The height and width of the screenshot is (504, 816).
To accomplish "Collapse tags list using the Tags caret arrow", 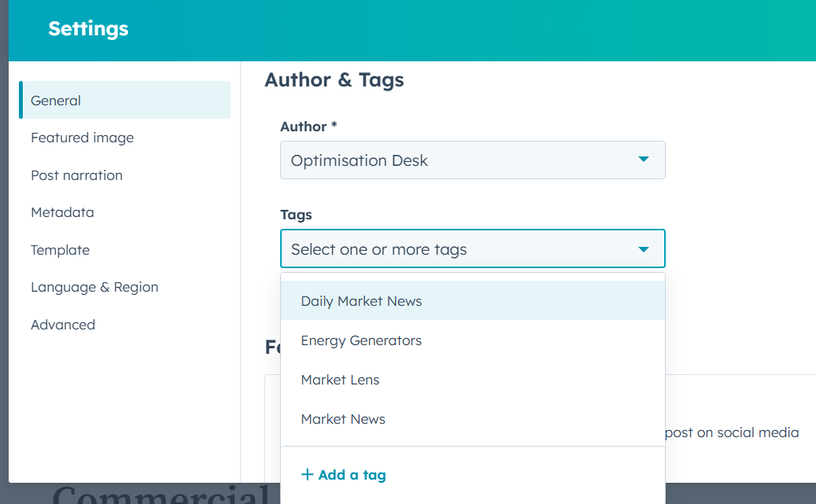I will coord(643,249).
